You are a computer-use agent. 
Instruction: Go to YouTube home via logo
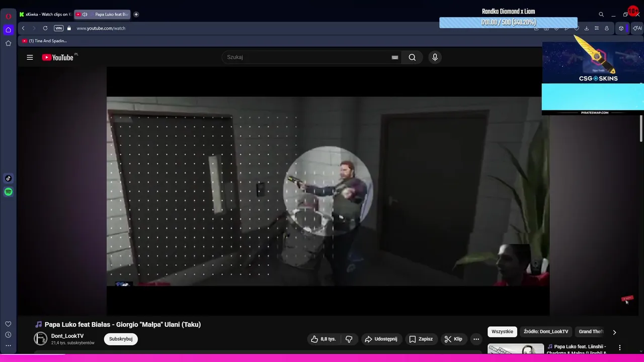[x=58, y=57]
